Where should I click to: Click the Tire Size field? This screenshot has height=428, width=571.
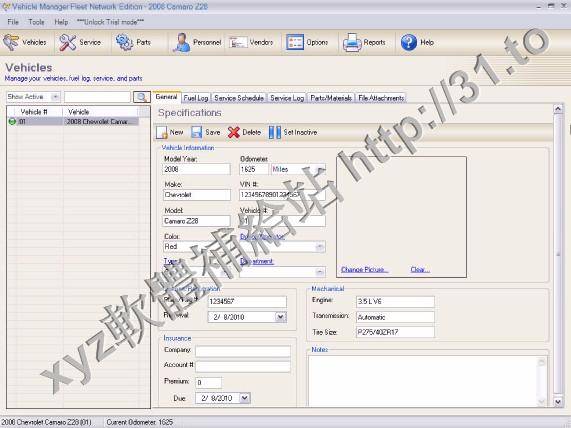[395, 332]
